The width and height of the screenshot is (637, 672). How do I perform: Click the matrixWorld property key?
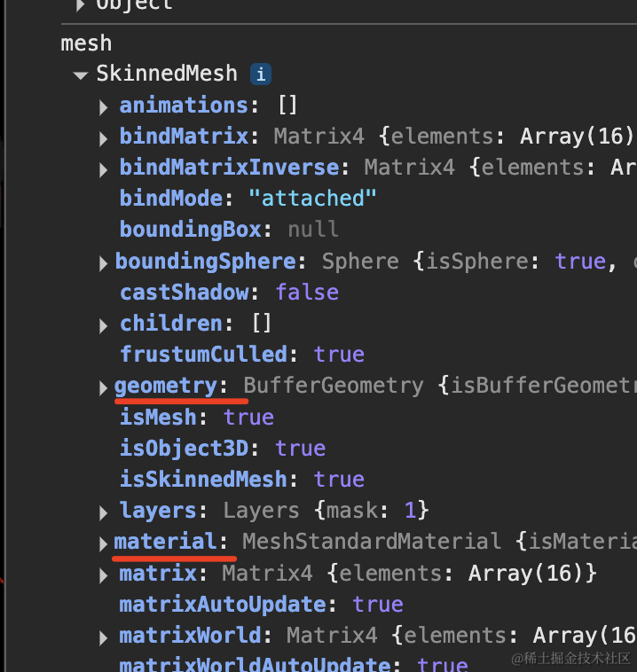[x=190, y=635]
